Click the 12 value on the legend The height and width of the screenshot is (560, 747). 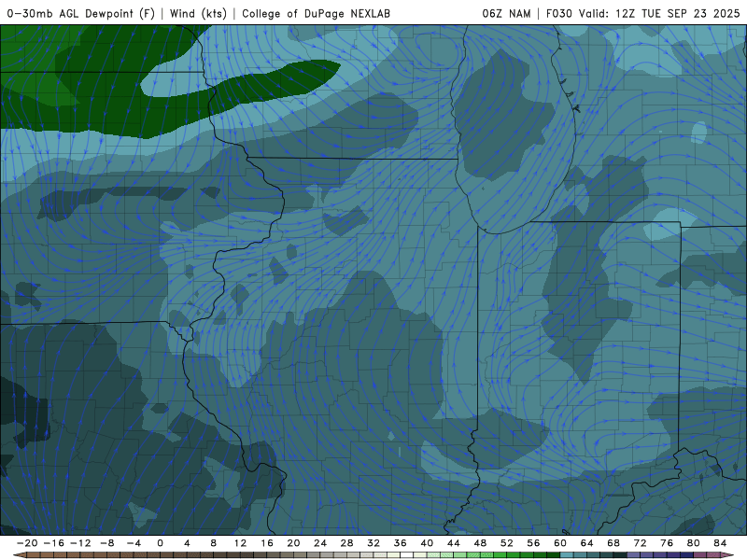[x=240, y=543]
